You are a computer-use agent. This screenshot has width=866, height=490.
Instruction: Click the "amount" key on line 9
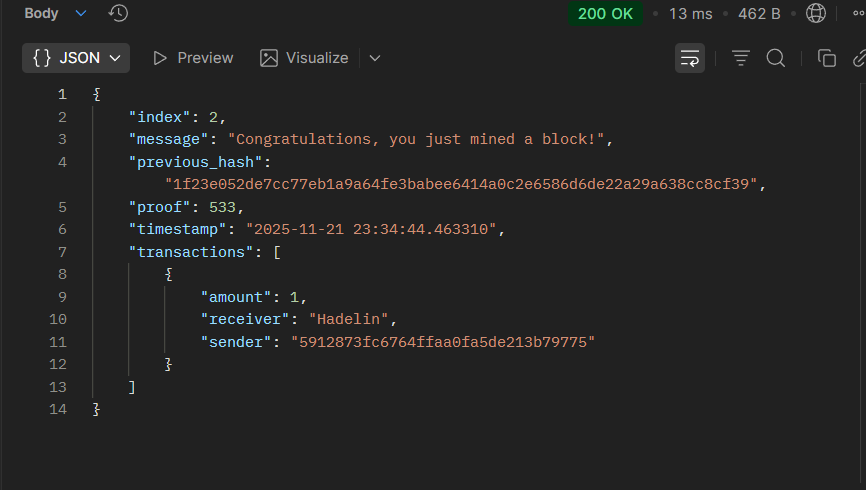[x=236, y=297]
